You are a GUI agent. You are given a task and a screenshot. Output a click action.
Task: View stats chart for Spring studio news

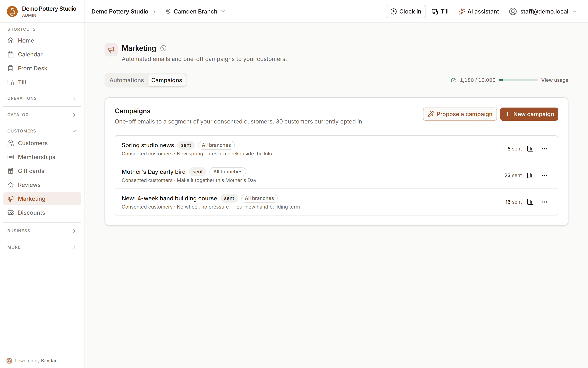[x=530, y=149]
